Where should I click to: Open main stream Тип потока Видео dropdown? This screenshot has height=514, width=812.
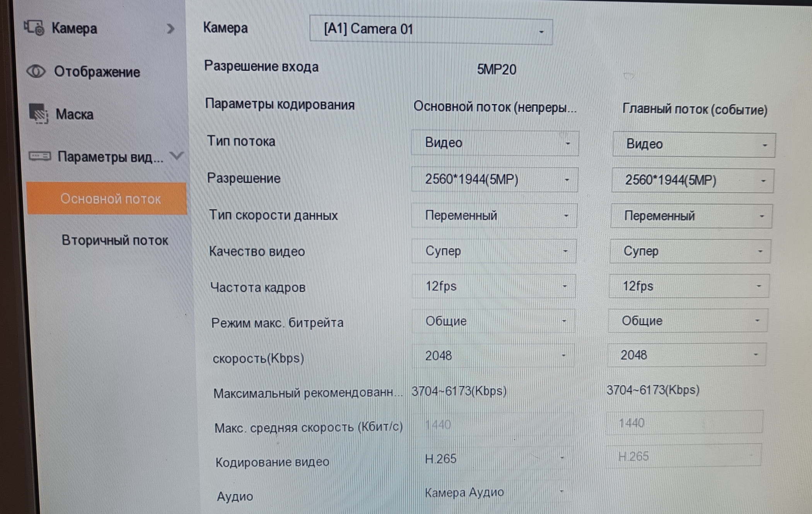tap(495, 143)
